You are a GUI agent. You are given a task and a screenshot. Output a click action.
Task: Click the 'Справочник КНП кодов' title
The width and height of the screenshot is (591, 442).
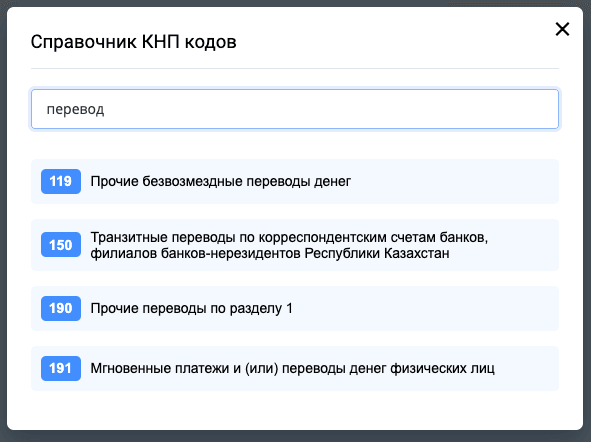click(x=133, y=42)
